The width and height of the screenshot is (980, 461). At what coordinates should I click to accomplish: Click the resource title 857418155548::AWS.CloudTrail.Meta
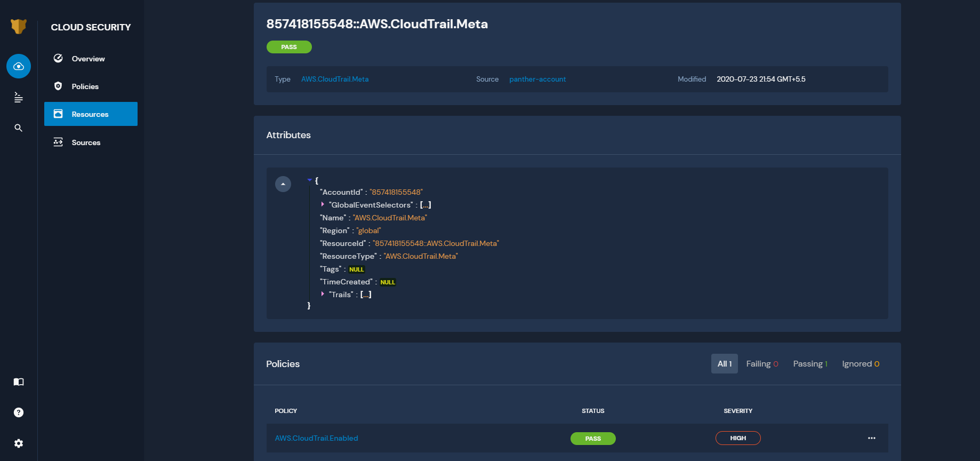tap(377, 24)
